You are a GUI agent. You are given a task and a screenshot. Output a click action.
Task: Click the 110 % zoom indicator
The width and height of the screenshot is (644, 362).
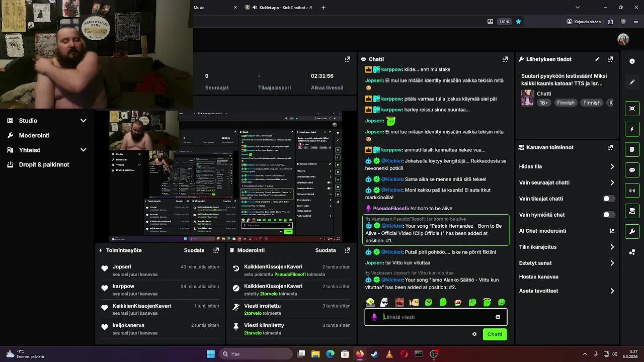point(504,22)
